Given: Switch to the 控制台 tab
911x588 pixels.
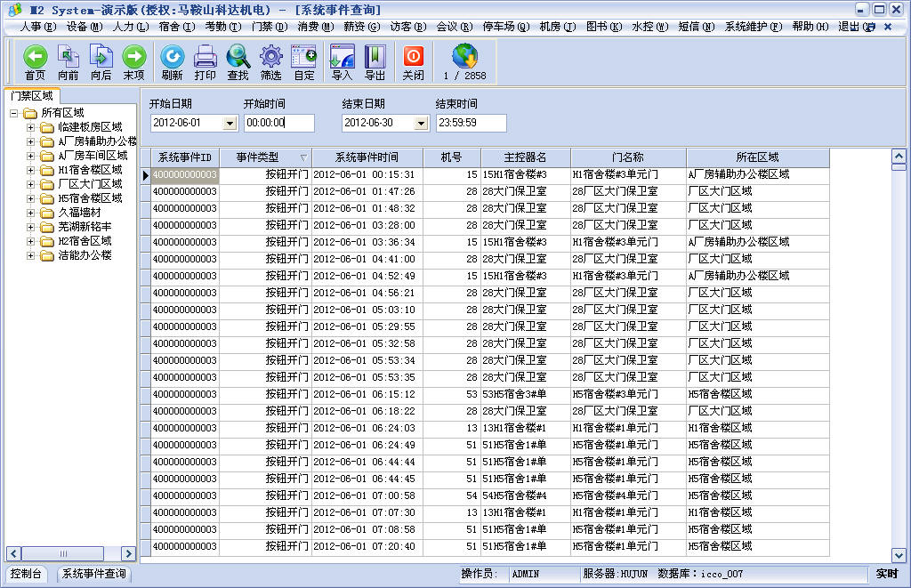Looking at the screenshot, I should click(26, 574).
